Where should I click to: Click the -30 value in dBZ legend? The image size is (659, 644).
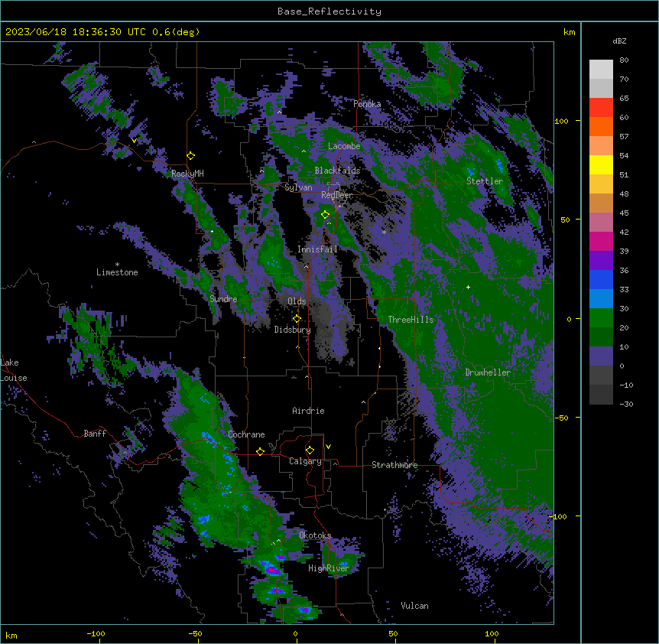click(x=626, y=404)
